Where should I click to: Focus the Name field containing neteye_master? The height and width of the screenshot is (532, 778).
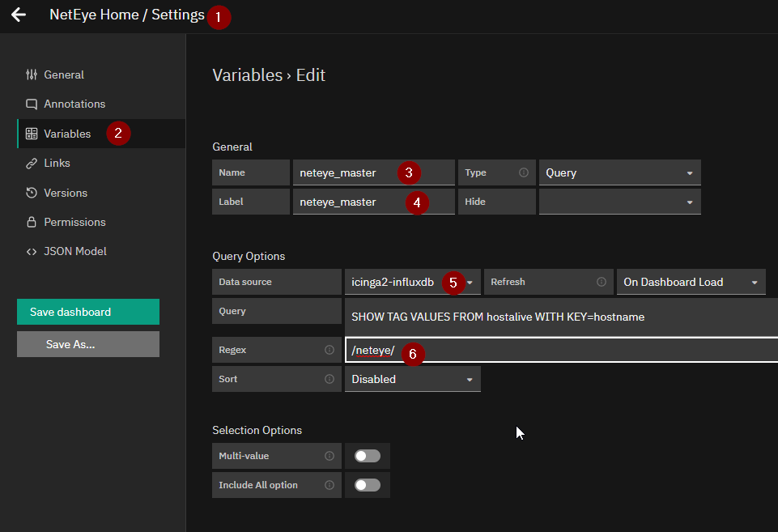pos(374,172)
